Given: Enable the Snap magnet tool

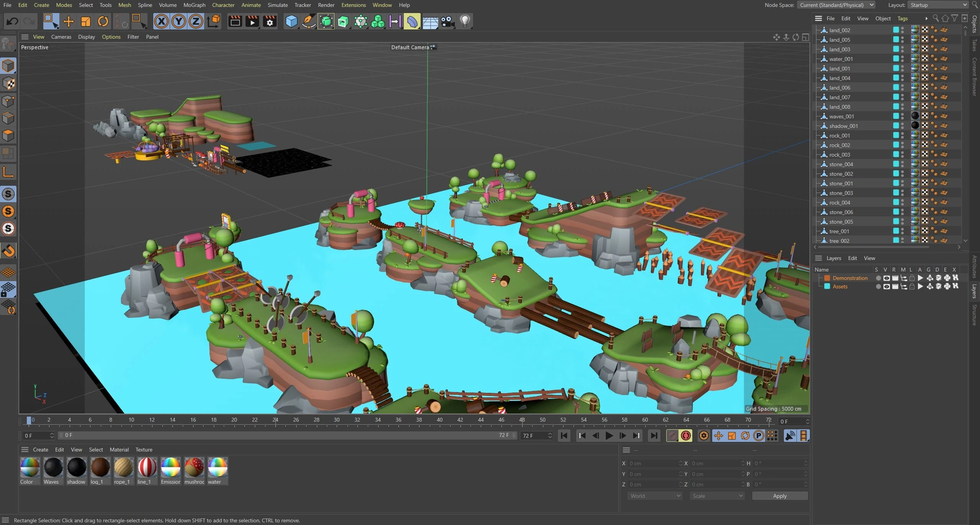Looking at the screenshot, I should (8, 251).
